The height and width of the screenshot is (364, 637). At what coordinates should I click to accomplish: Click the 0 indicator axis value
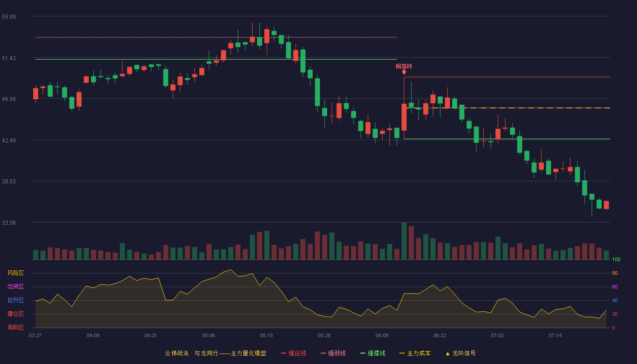coord(613,328)
